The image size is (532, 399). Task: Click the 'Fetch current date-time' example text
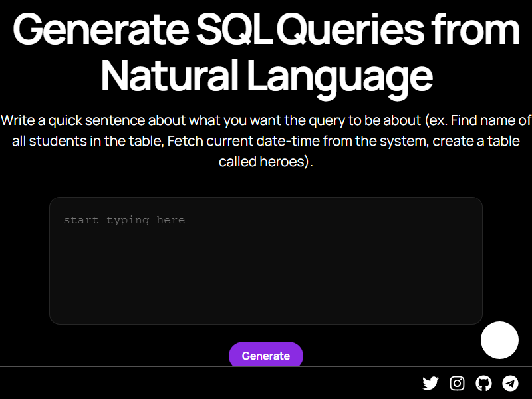(x=243, y=141)
